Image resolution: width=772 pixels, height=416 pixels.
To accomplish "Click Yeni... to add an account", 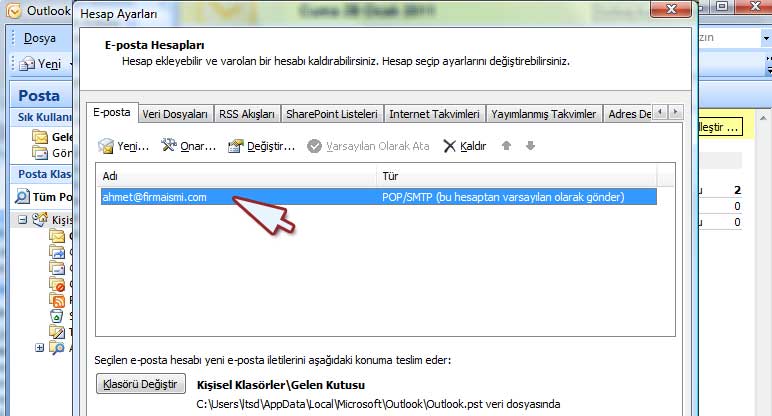I will pos(133,146).
